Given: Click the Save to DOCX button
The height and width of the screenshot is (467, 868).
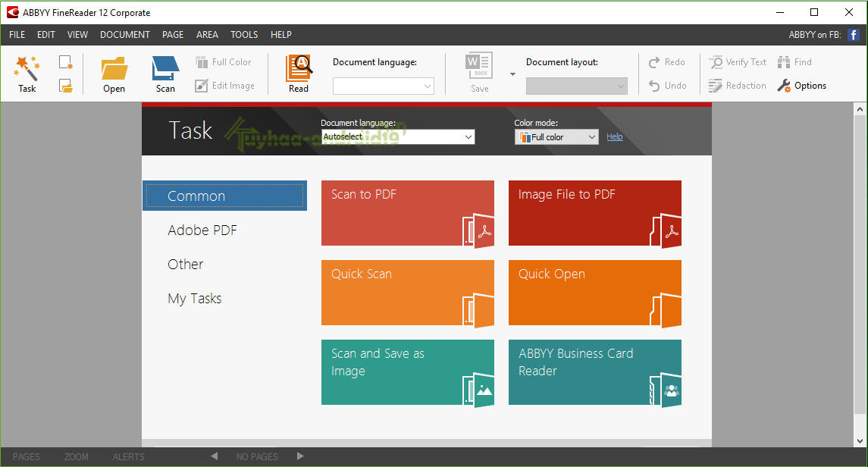Looking at the screenshot, I should [479, 73].
